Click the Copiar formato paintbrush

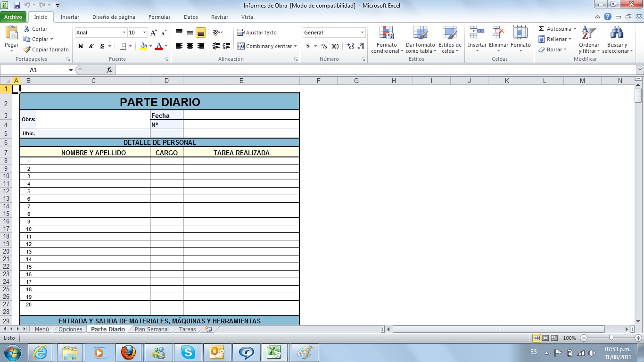click(x=46, y=49)
